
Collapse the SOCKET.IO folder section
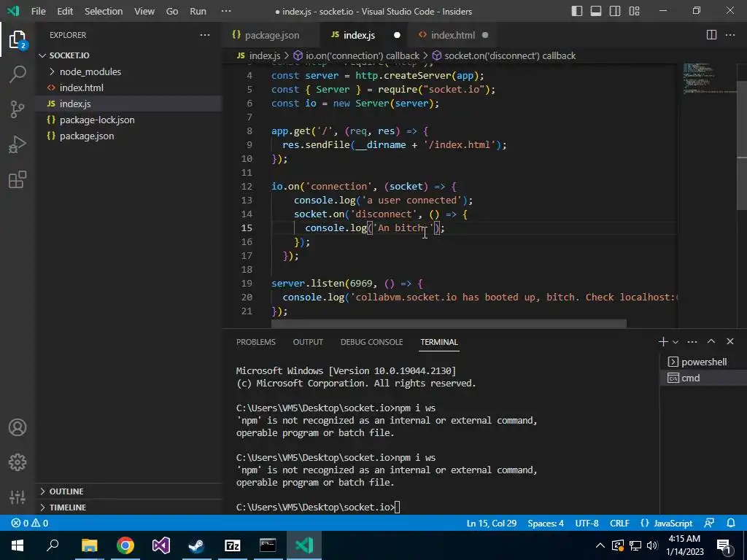point(128,55)
